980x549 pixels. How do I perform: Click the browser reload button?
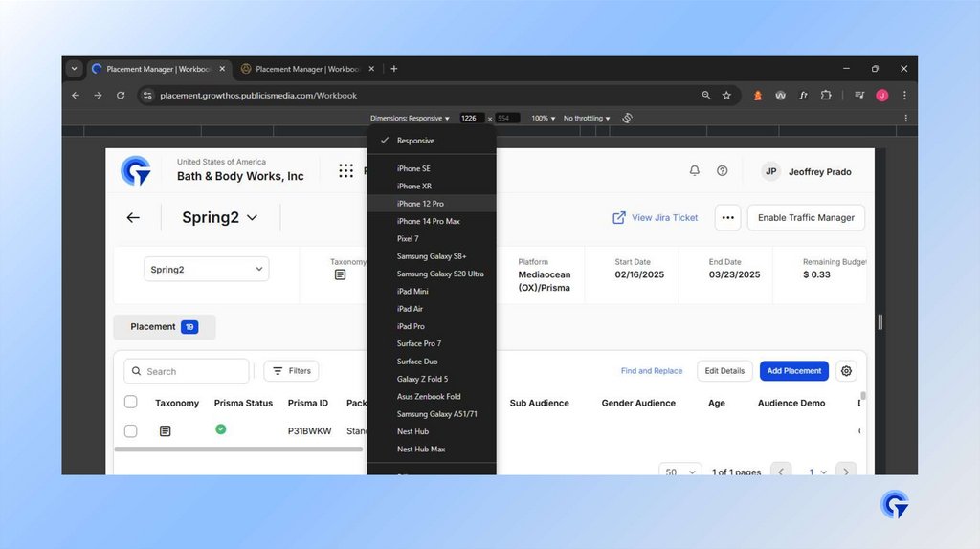click(121, 96)
